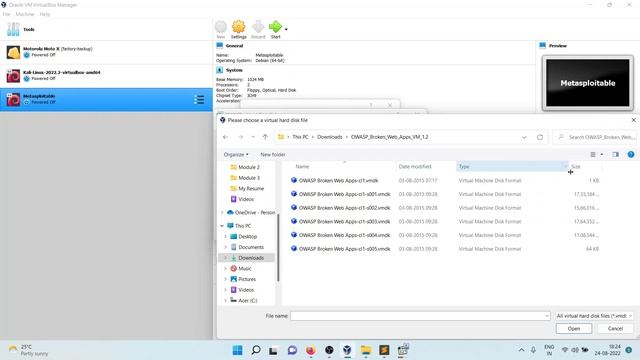The height and width of the screenshot is (360, 640).
Task: Open the Windows Start menu
Action: pyautogui.click(x=237, y=350)
